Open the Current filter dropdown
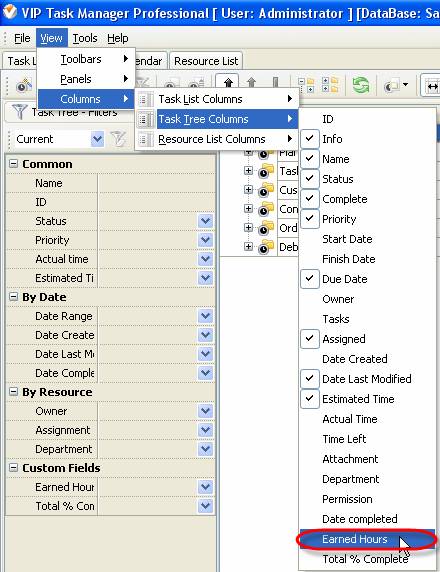Viewport: 440px width, 572px height. (97, 139)
